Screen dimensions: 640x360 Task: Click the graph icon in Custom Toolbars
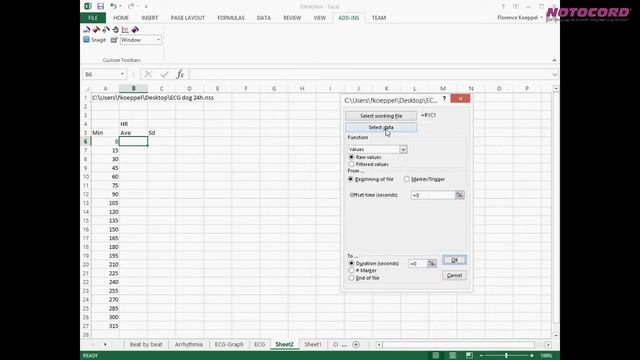click(125, 29)
